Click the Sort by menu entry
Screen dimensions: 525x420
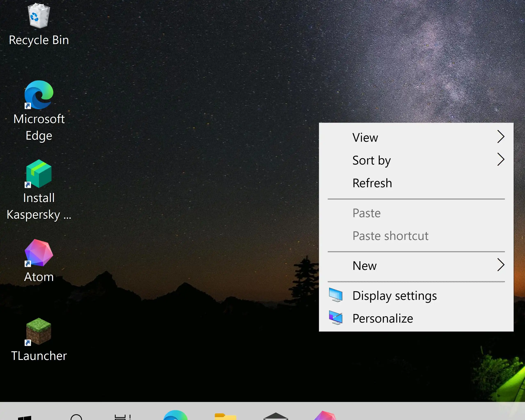tap(372, 160)
